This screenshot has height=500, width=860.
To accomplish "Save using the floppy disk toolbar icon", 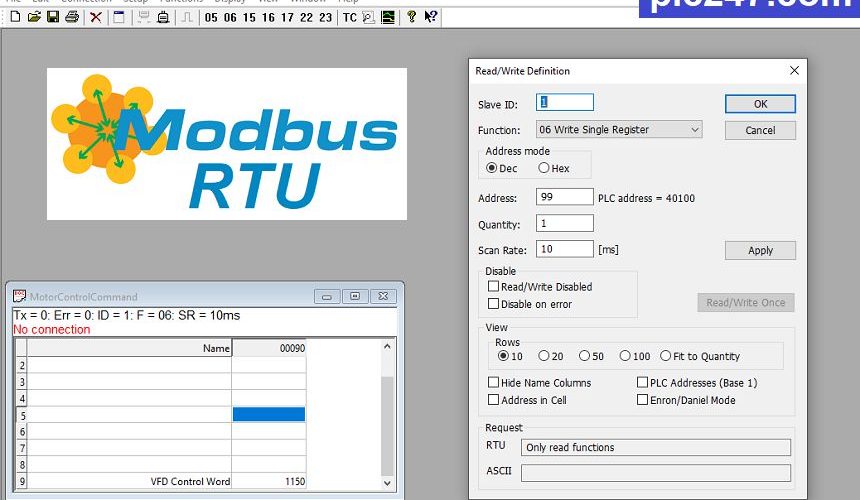I will [53, 17].
